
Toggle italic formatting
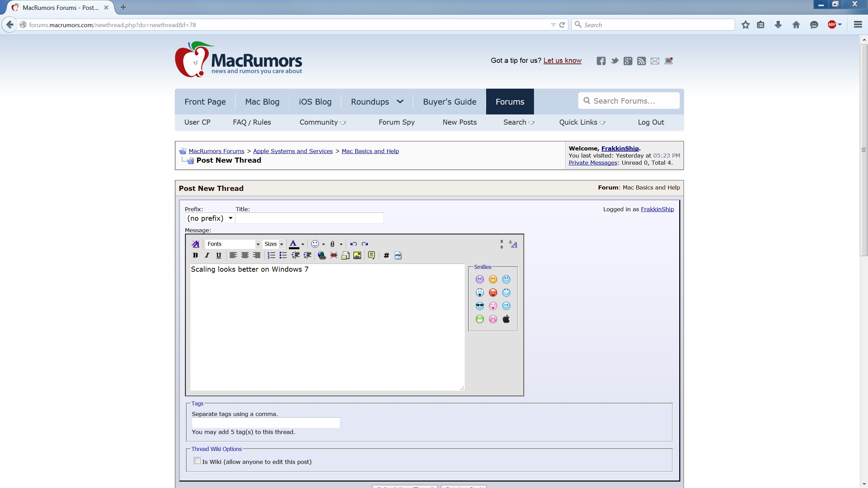tap(207, 255)
